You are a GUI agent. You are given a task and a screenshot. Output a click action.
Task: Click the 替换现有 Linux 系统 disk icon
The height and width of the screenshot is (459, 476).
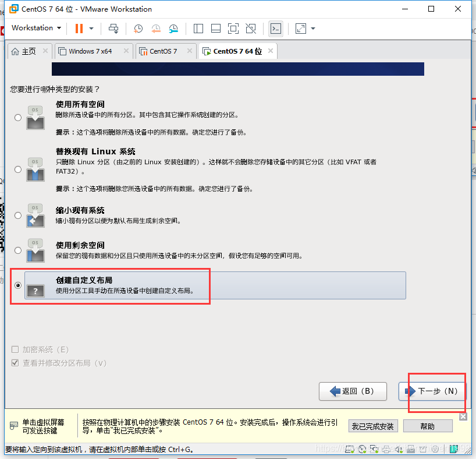click(x=35, y=170)
